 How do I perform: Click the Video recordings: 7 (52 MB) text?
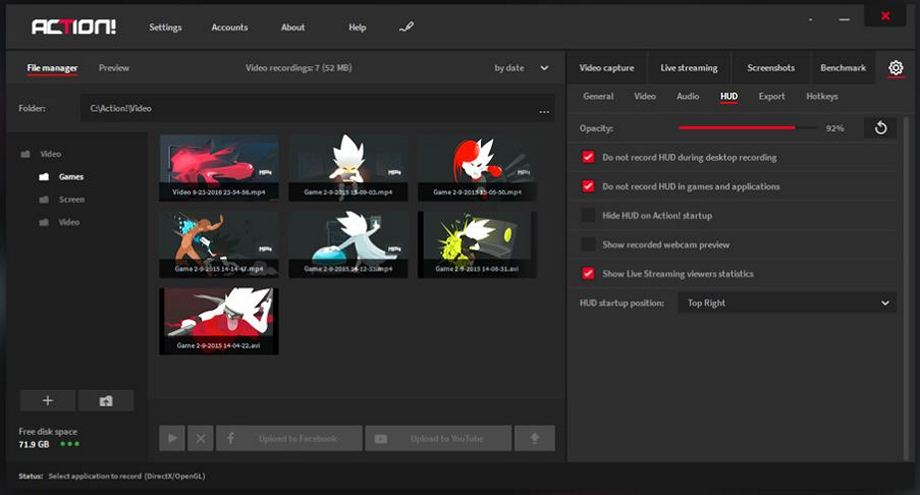[299, 68]
